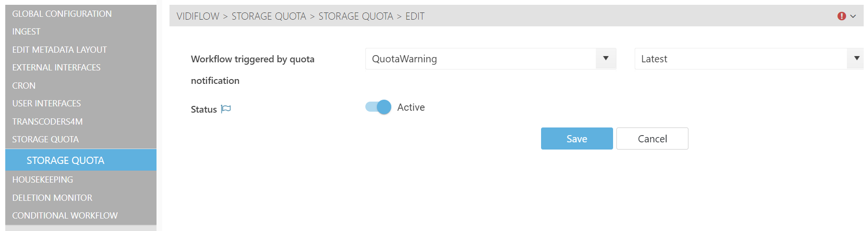This screenshot has height=231, width=868.
Task: Open the Latest version dropdown
Action: pos(856,58)
